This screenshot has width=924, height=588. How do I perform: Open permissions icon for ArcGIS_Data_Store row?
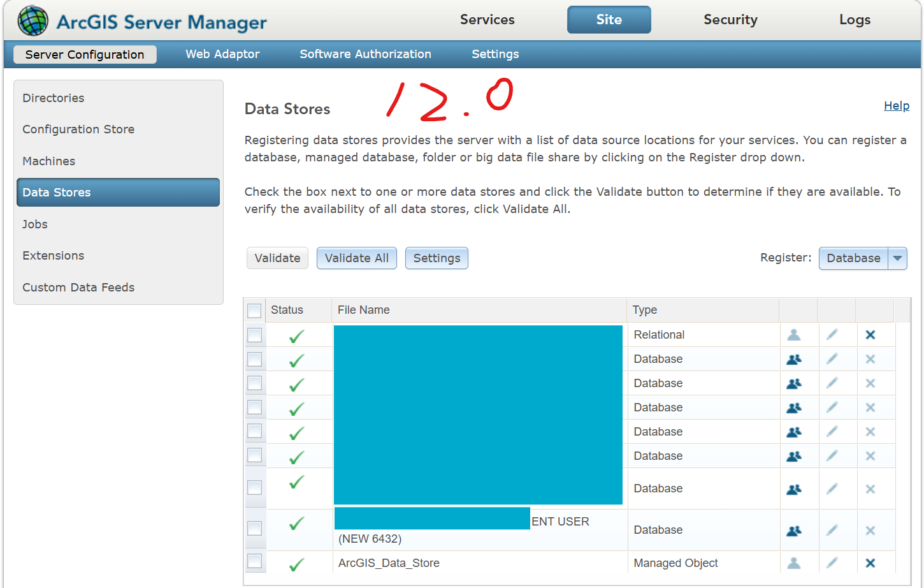[x=794, y=563]
